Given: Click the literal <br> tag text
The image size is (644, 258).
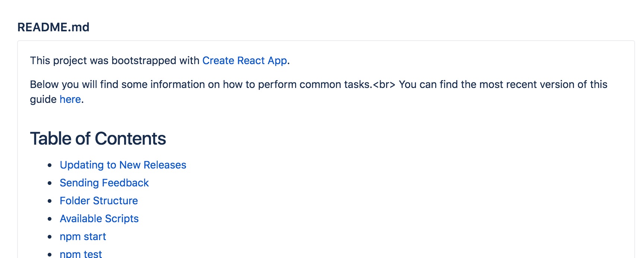Looking at the screenshot, I should tap(384, 85).
